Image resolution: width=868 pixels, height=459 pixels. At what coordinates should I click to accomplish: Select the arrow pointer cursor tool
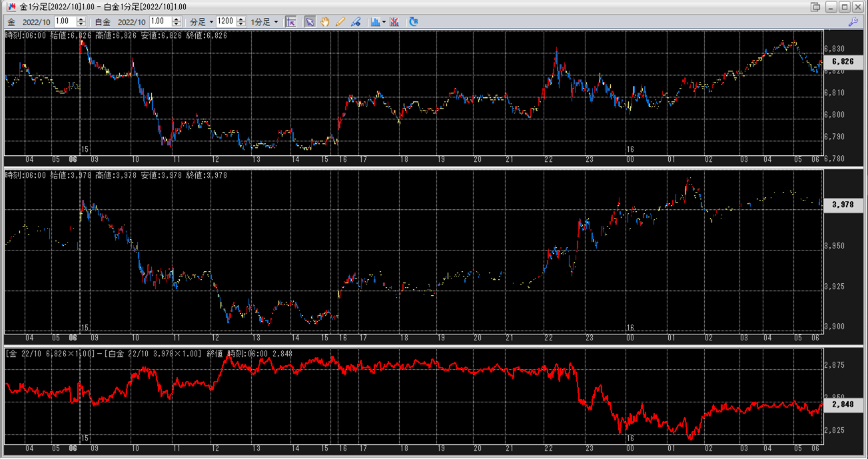point(310,21)
